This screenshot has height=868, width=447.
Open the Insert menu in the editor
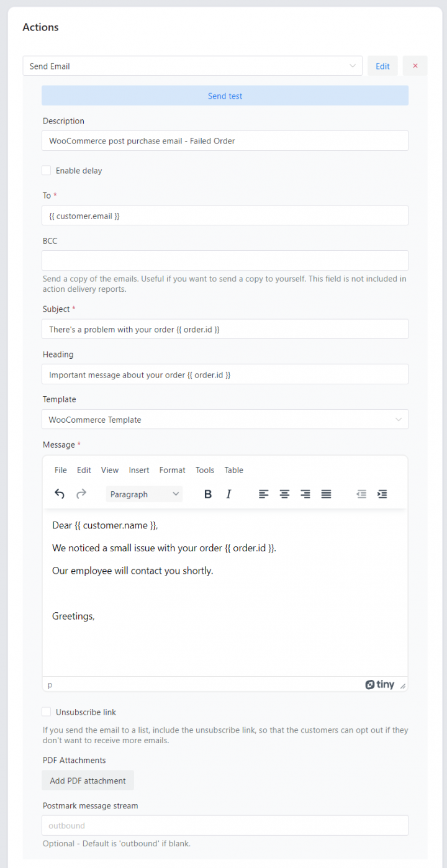(138, 470)
